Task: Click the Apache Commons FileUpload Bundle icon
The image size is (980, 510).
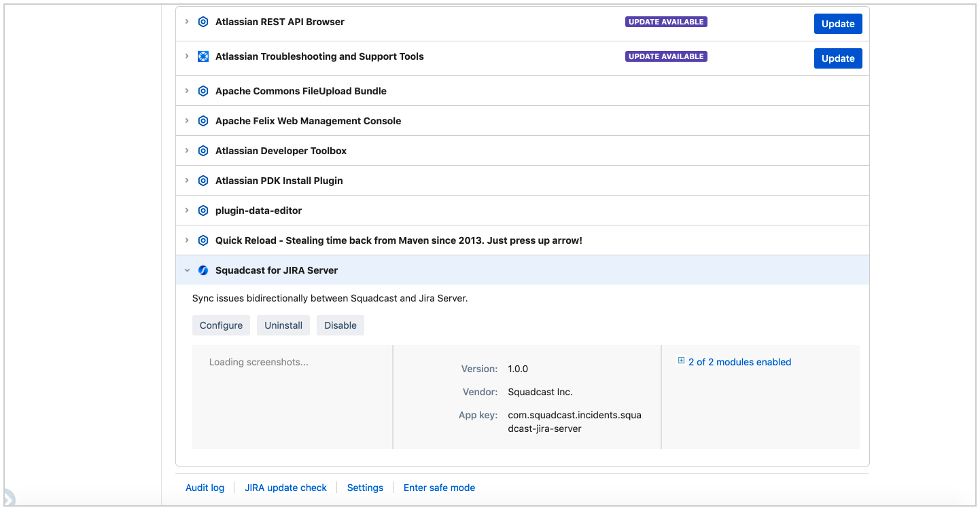Action: pyautogui.click(x=203, y=91)
